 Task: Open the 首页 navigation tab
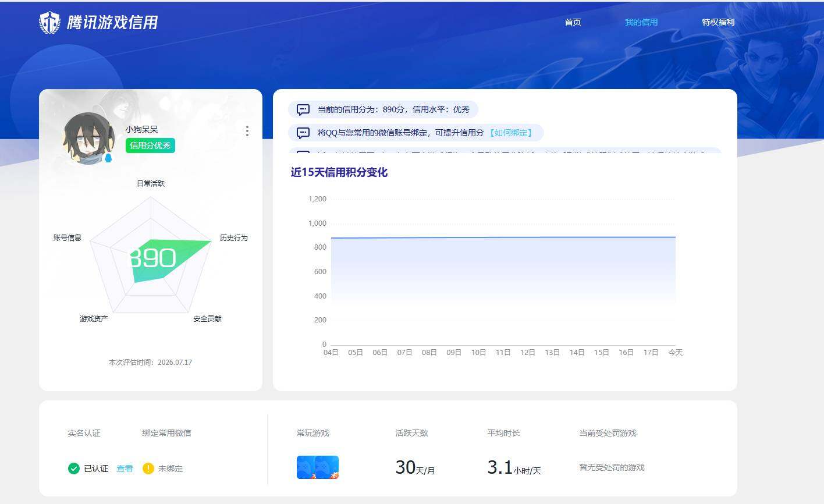click(573, 22)
